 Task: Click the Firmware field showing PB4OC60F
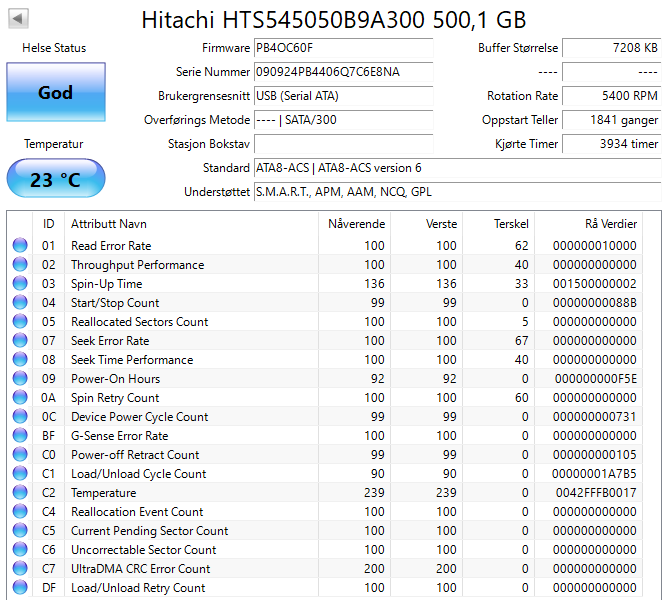coord(343,48)
